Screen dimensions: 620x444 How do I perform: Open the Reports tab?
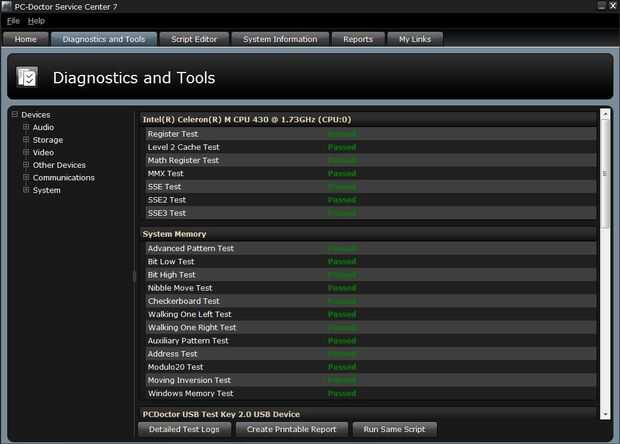coord(358,39)
